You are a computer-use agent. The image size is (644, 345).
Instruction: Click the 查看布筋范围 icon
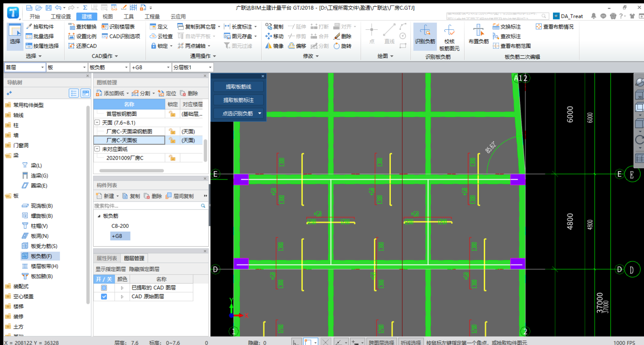coord(496,46)
